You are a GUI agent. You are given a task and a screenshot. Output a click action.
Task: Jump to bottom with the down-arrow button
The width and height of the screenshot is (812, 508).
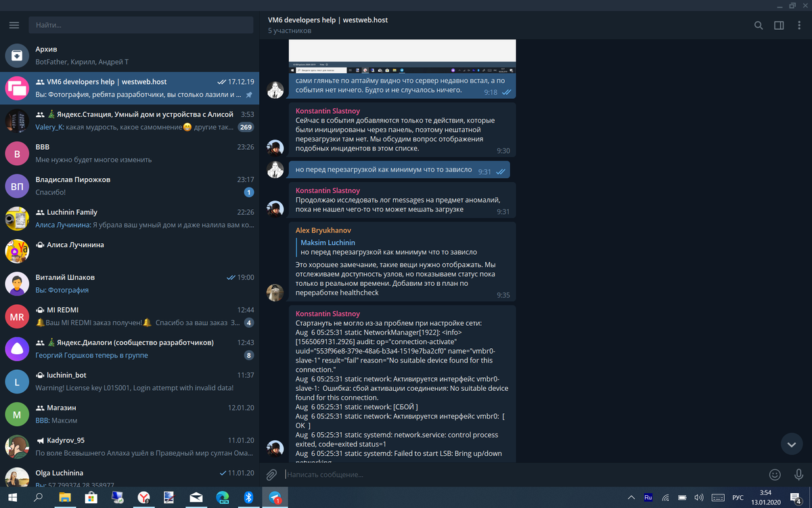click(791, 444)
